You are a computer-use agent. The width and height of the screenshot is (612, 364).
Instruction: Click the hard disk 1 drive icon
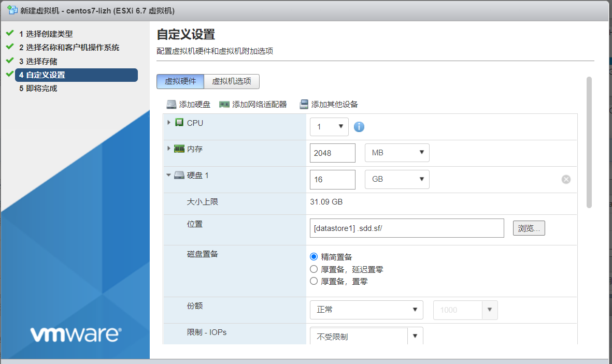click(x=179, y=175)
